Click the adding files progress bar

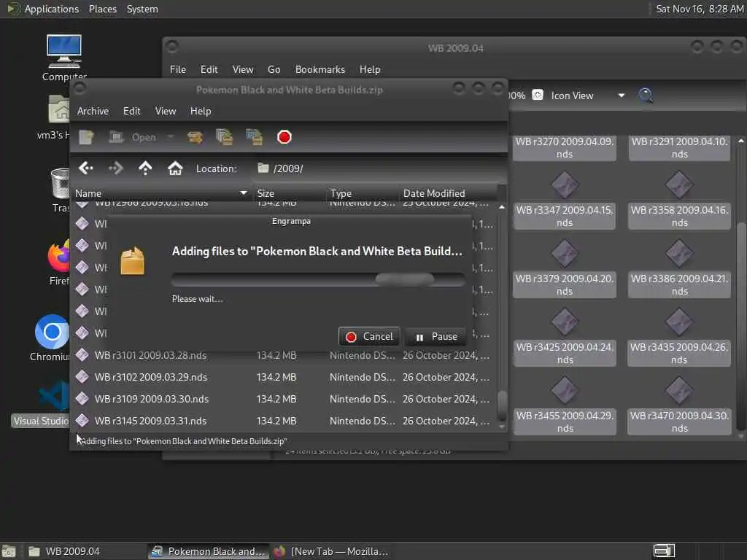pyautogui.click(x=318, y=279)
